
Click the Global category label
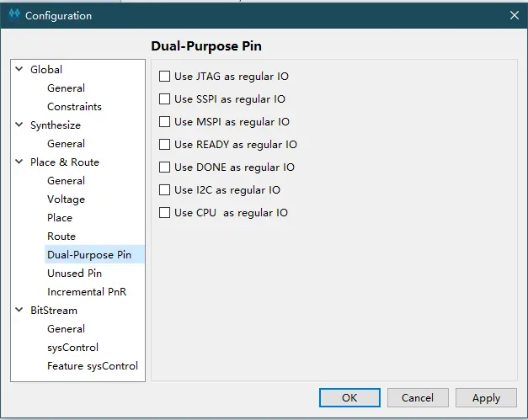click(46, 70)
